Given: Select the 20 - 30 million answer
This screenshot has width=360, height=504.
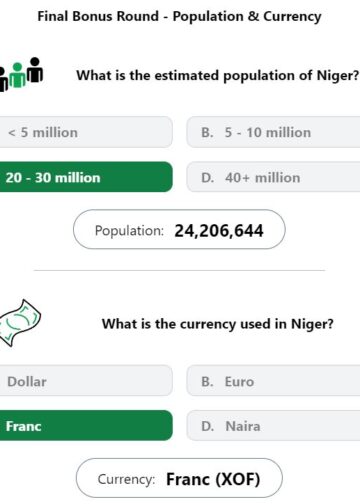Looking at the screenshot, I should (86, 177).
